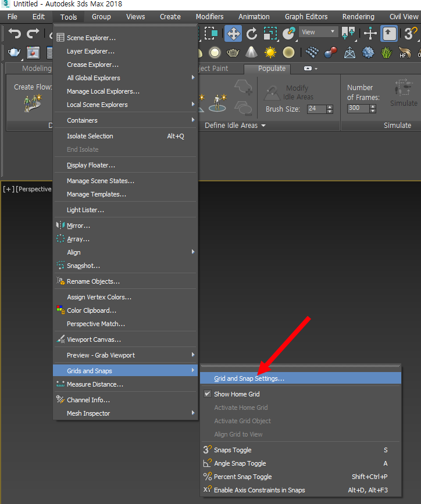Click the Select and Place tool

(x=289, y=34)
